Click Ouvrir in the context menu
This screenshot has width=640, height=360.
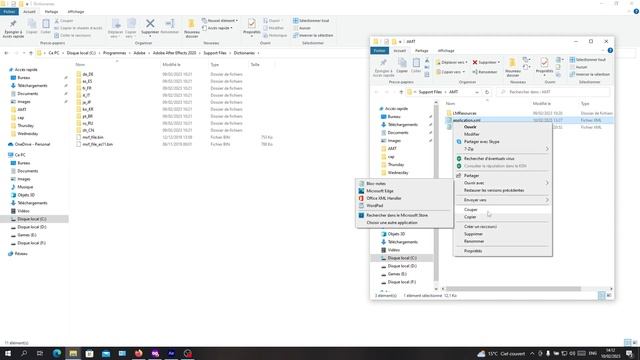coord(503,127)
